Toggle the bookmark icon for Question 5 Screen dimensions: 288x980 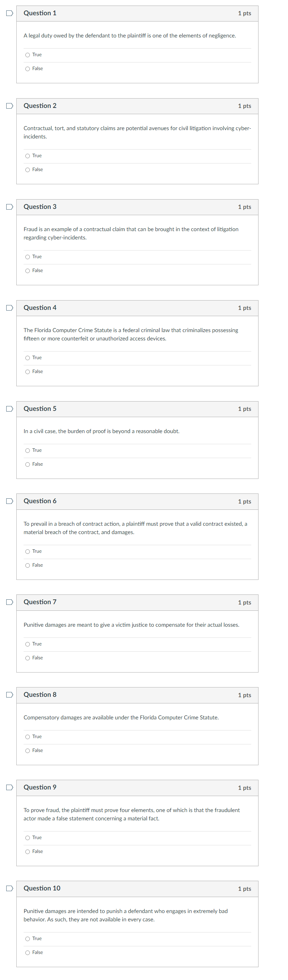point(9,408)
